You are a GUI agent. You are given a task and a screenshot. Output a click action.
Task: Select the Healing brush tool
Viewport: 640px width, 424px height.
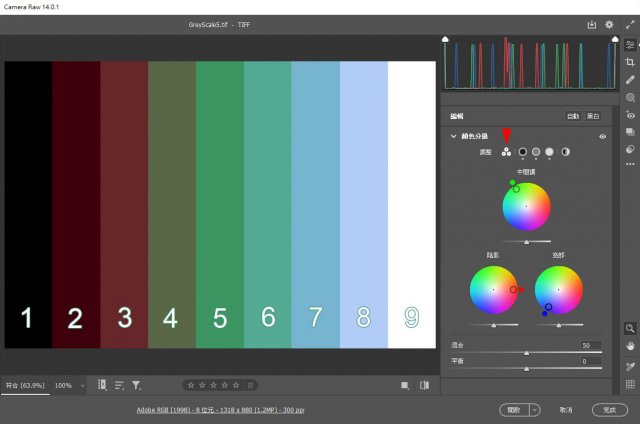(x=630, y=79)
